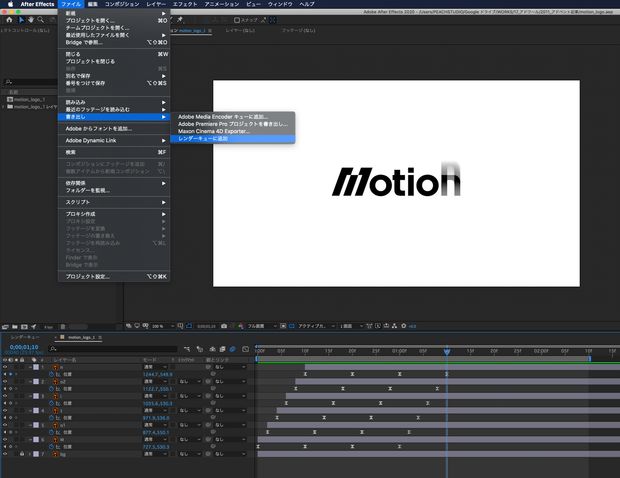Screen dimensions: 620x478
Task: Open the parent link dropdown of layer 3
Action: pyautogui.click(x=230, y=396)
